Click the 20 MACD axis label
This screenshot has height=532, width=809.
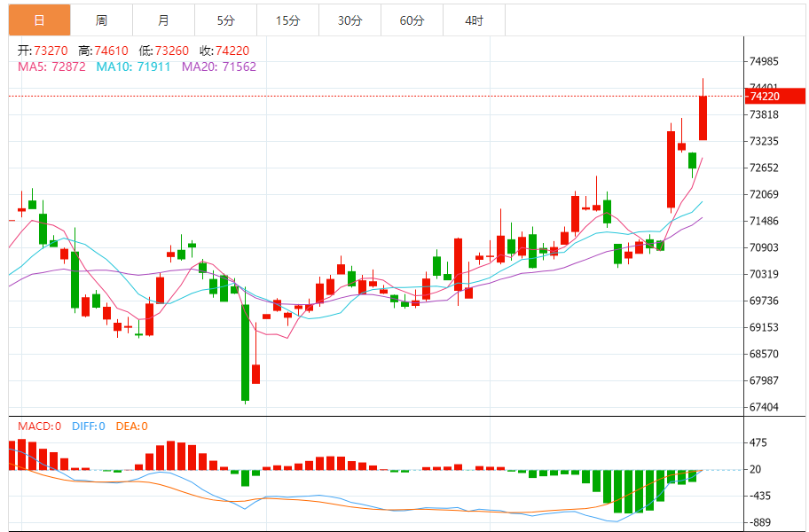(x=756, y=470)
